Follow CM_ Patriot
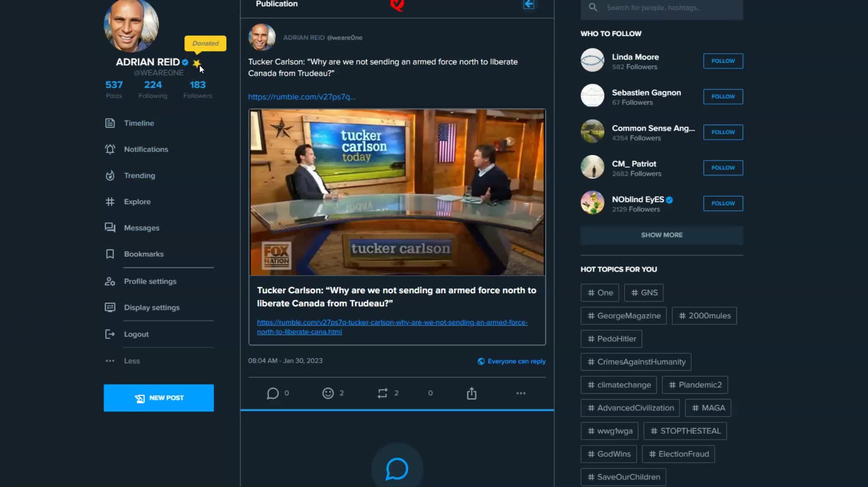Image resolution: width=868 pixels, height=487 pixels. [x=723, y=168]
